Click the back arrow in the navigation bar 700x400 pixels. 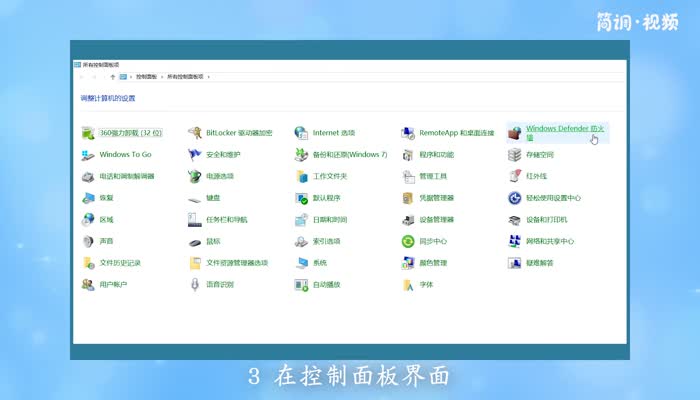82,77
